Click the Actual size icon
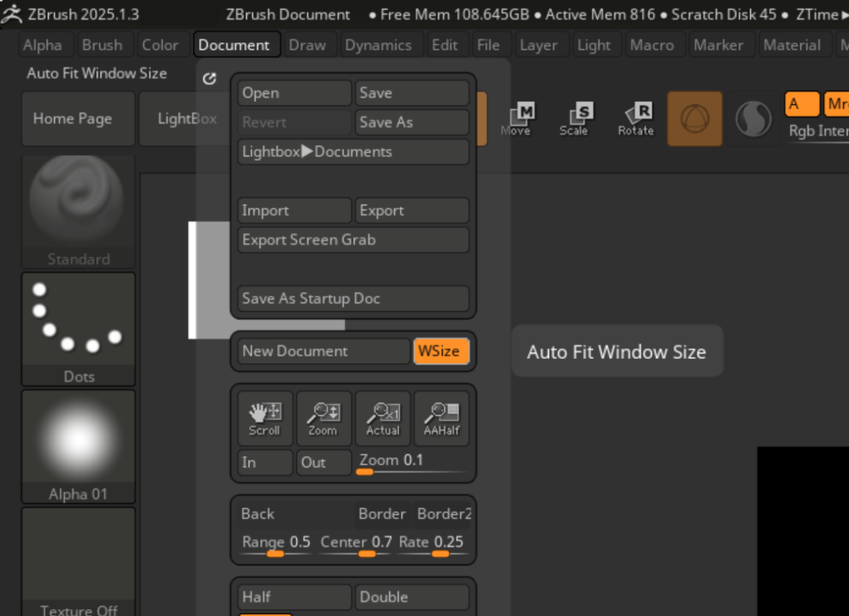The width and height of the screenshot is (849, 616). pos(382,417)
